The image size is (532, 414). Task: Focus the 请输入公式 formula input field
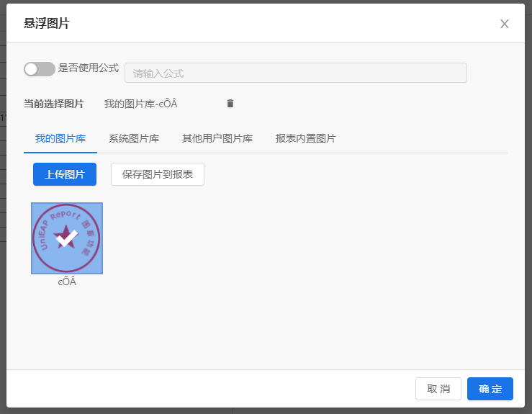tap(296, 73)
